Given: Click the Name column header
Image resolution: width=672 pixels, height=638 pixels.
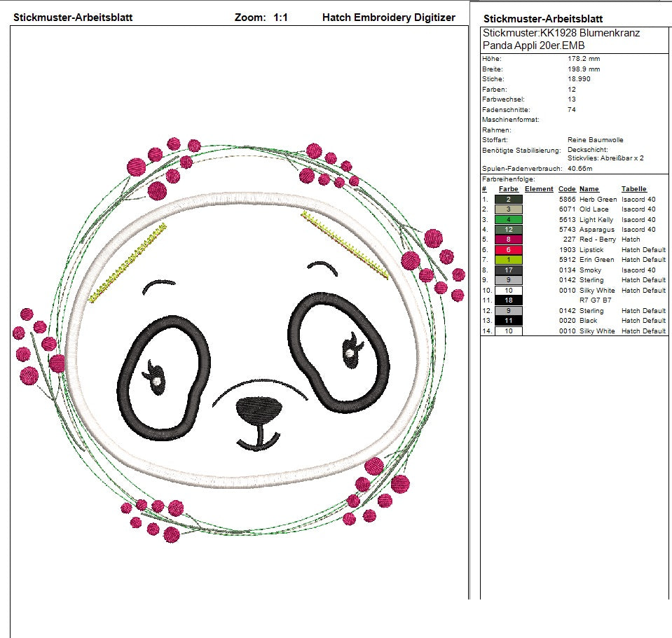Looking at the screenshot, I should click(589, 189).
